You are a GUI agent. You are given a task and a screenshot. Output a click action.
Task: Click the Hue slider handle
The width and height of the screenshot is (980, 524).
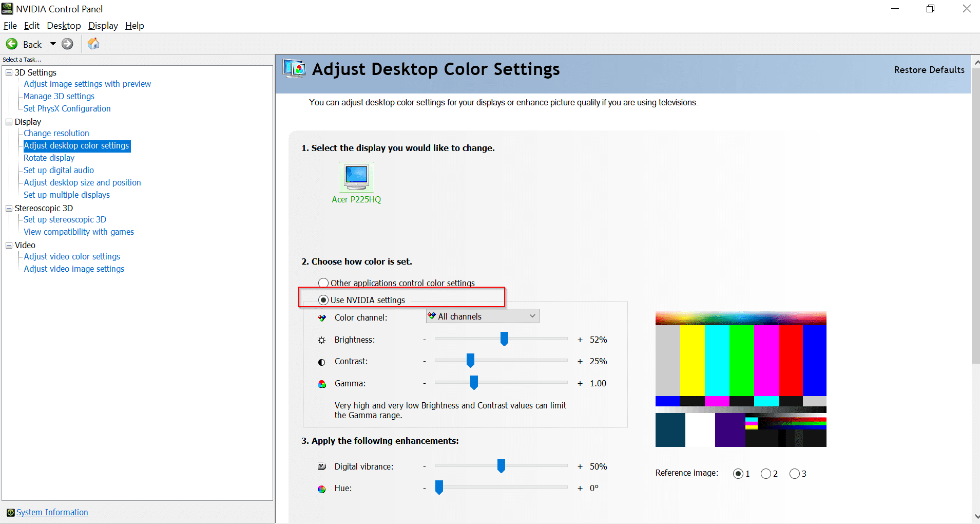pos(439,487)
